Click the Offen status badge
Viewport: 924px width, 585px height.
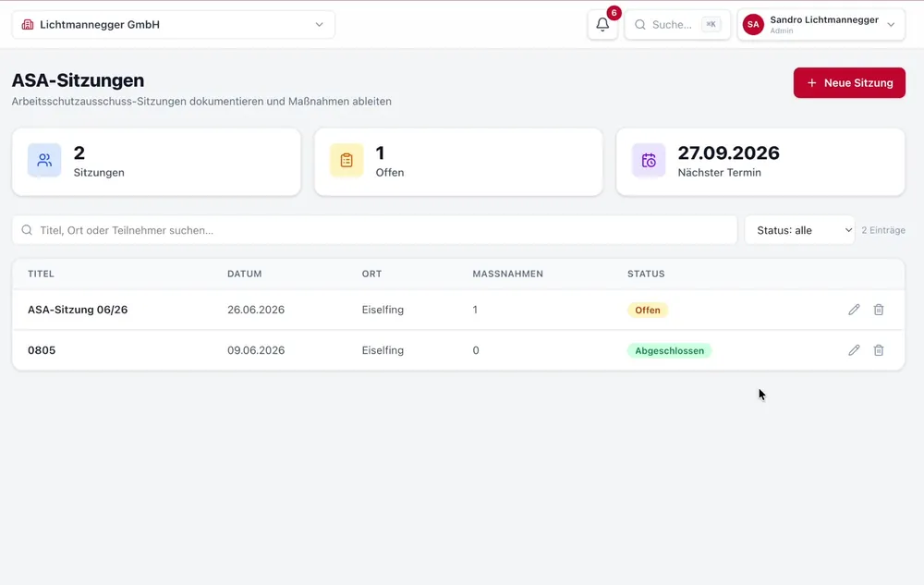click(x=648, y=310)
